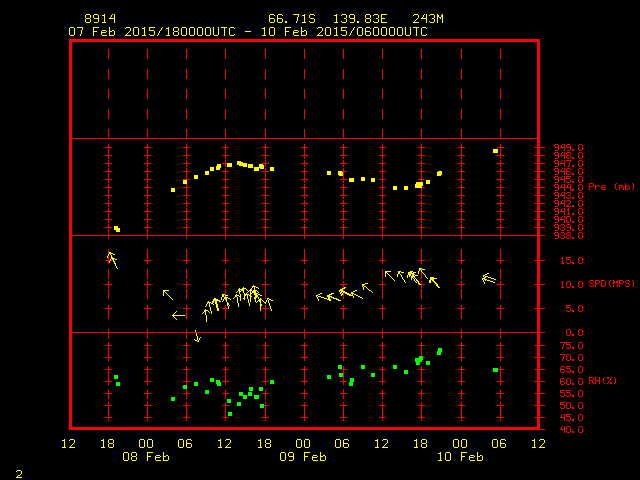Image resolution: width=640 pixels, height=480 pixels.
Task: Click the 5.0 wind speed axis label
Action: (x=574, y=309)
